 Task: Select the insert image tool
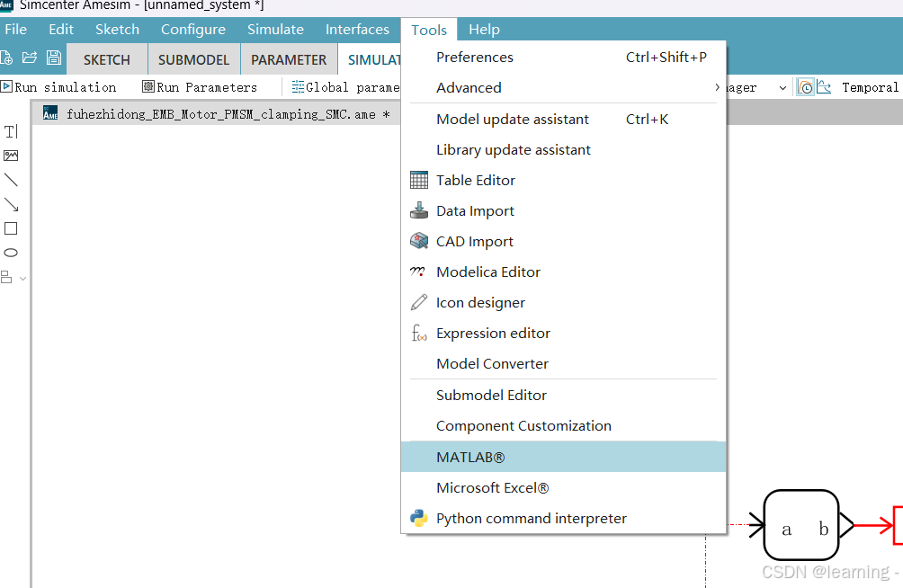pyautogui.click(x=11, y=156)
